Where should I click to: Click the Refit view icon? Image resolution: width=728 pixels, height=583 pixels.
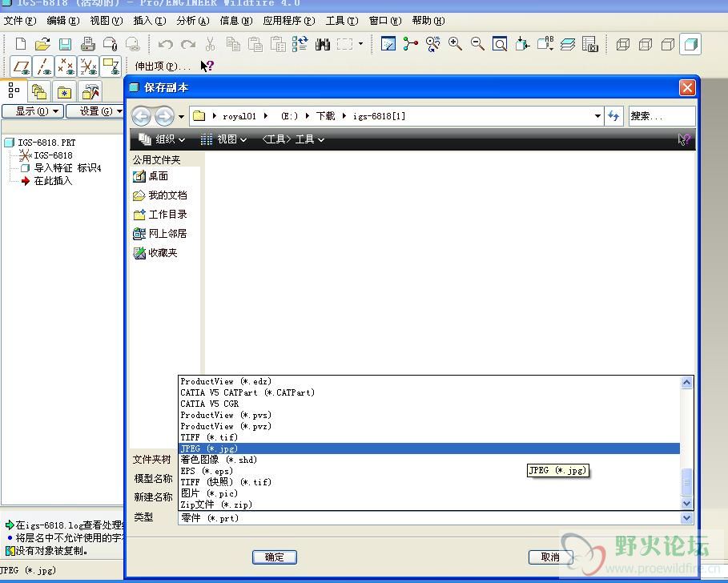[500, 44]
